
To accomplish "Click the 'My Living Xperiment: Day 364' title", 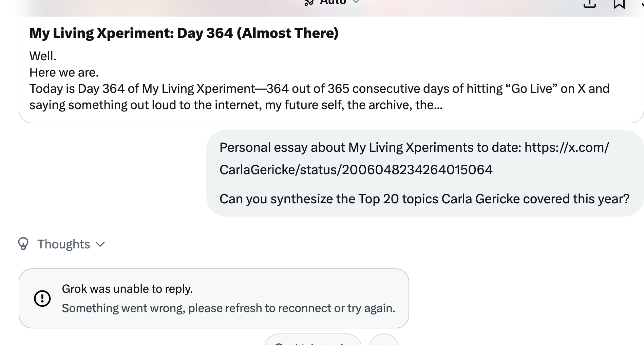I will click(x=184, y=33).
